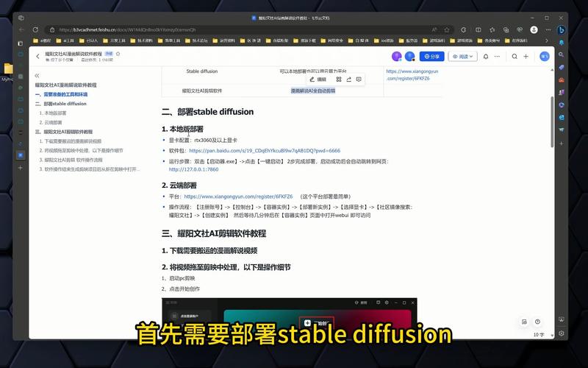Image resolution: width=588 pixels, height=368 pixels.
Task: Select the active blue tab in vertical tab bar
Action: coord(21,155)
